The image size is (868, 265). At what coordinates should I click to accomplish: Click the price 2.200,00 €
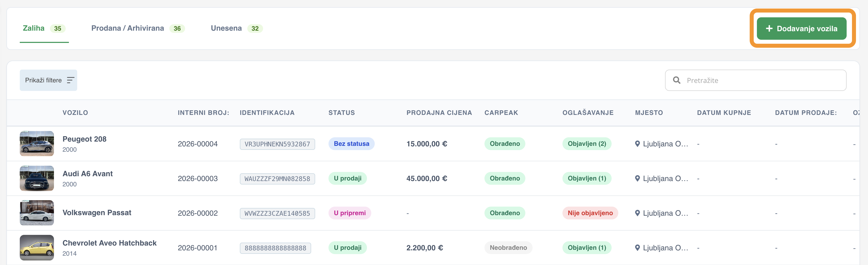pyautogui.click(x=425, y=248)
